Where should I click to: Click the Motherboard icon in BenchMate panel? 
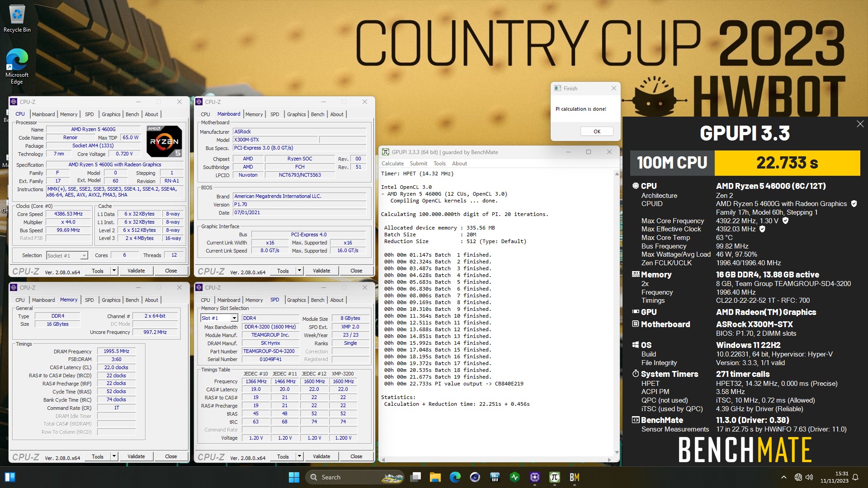pyautogui.click(x=635, y=324)
